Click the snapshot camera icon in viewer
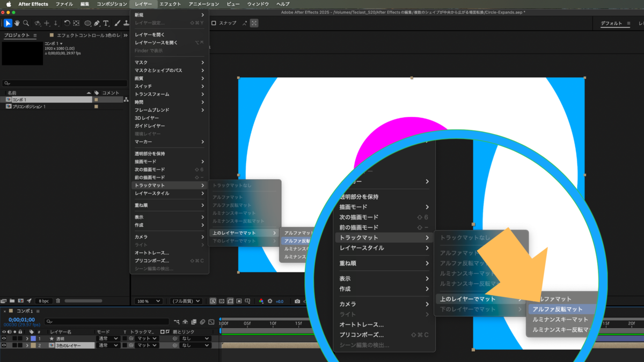The width and height of the screenshot is (644, 362). click(x=297, y=301)
